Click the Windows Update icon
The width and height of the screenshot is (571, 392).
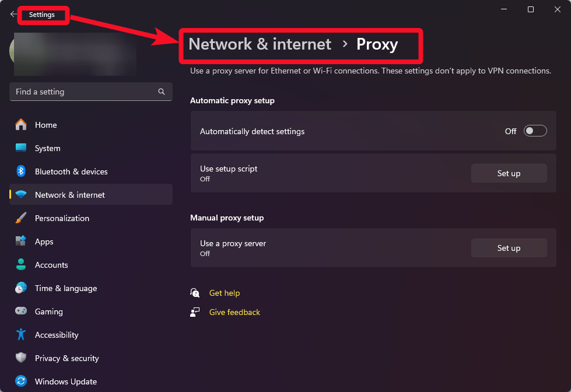(x=21, y=381)
